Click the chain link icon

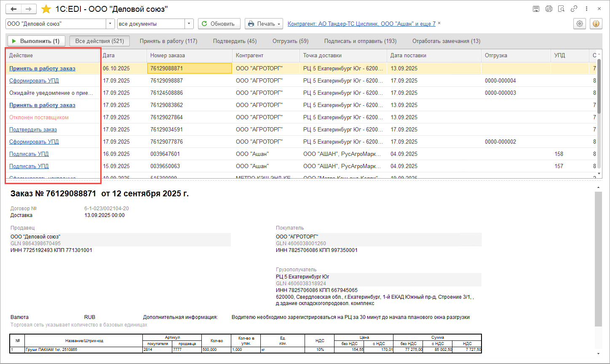574,9
